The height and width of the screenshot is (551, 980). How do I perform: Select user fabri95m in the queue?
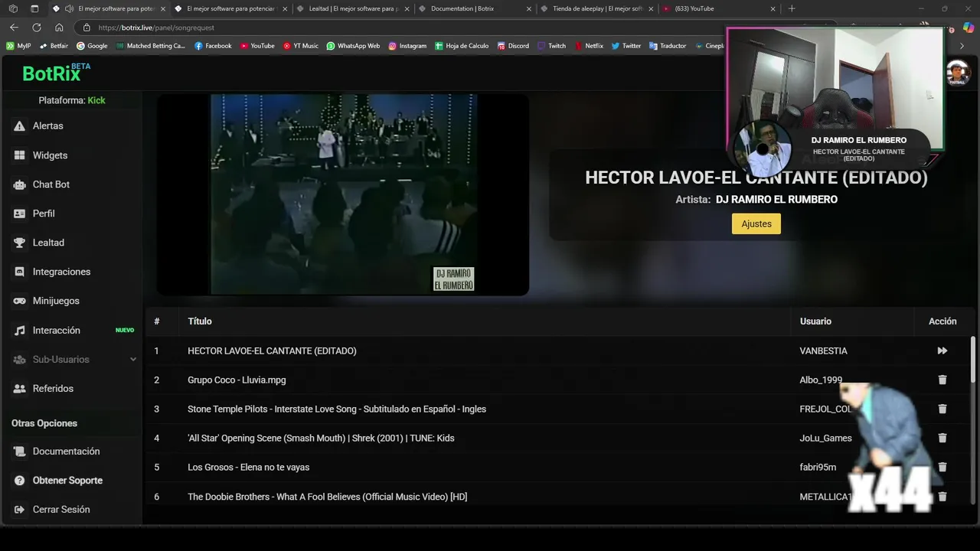pos(818,467)
